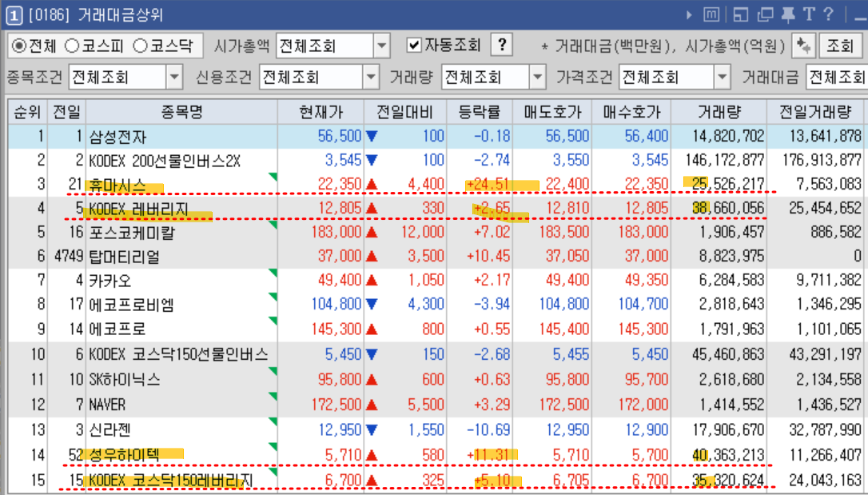This screenshot has width=868, height=495.
Task: Click the 172,500 current price of NAVER
Action: (336, 405)
